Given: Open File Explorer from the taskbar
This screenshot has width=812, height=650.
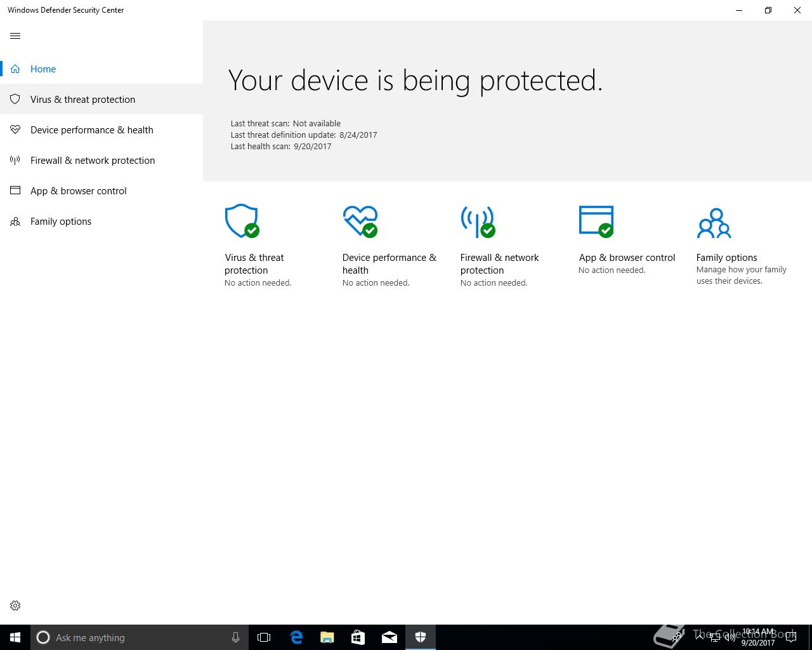Looking at the screenshot, I should click(x=327, y=637).
